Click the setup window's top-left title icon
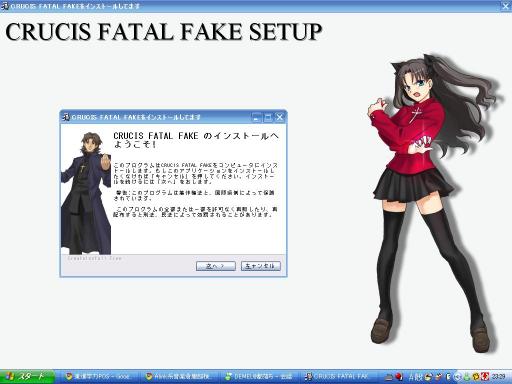Viewport: 512px width, 384px height. [5, 6]
